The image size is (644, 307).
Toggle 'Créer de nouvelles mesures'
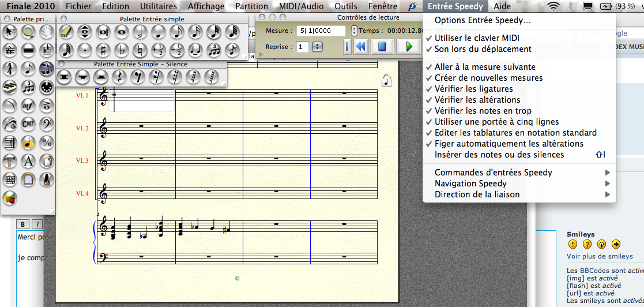point(488,78)
